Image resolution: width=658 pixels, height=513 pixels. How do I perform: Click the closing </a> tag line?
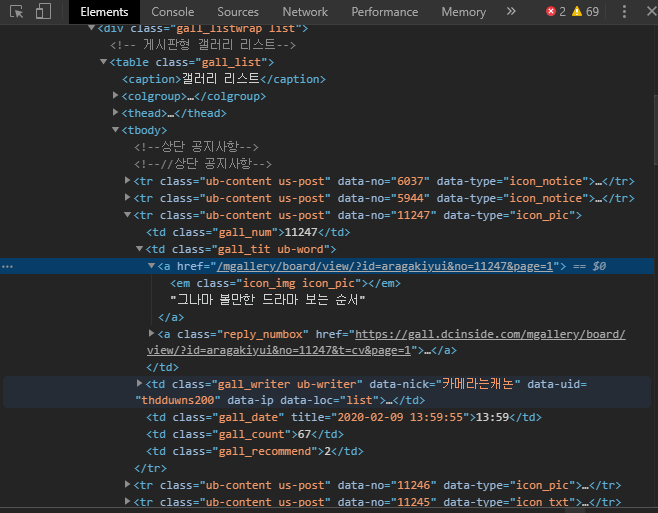point(171,317)
